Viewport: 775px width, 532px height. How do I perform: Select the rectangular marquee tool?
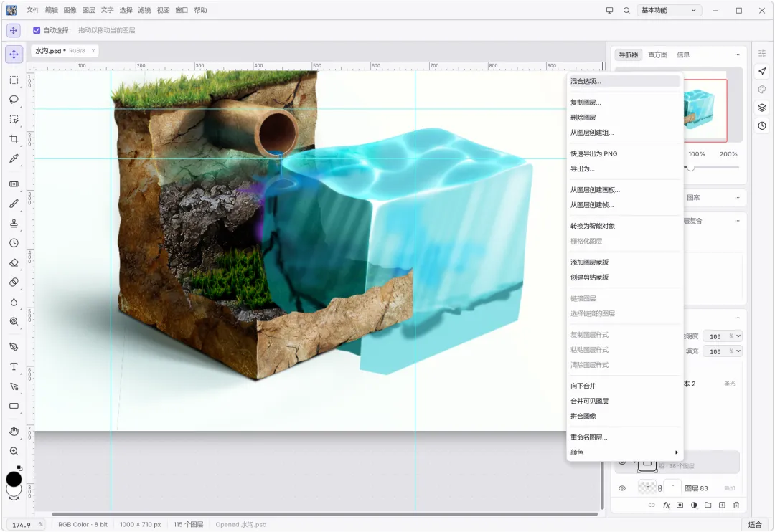[14, 80]
